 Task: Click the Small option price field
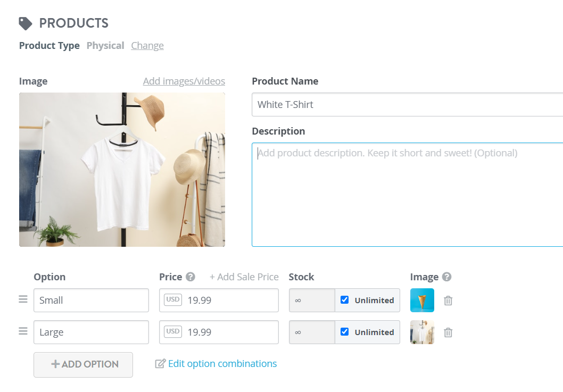click(x=219, y=300)
